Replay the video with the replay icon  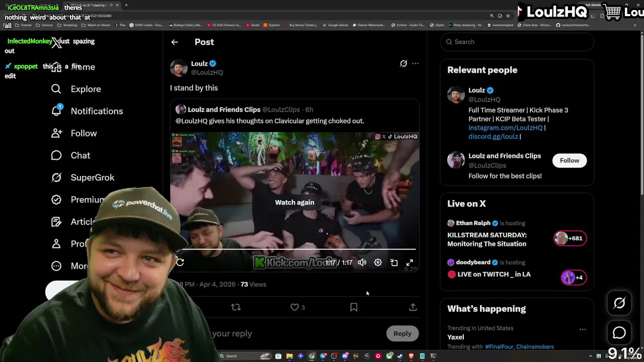(180, 262)
